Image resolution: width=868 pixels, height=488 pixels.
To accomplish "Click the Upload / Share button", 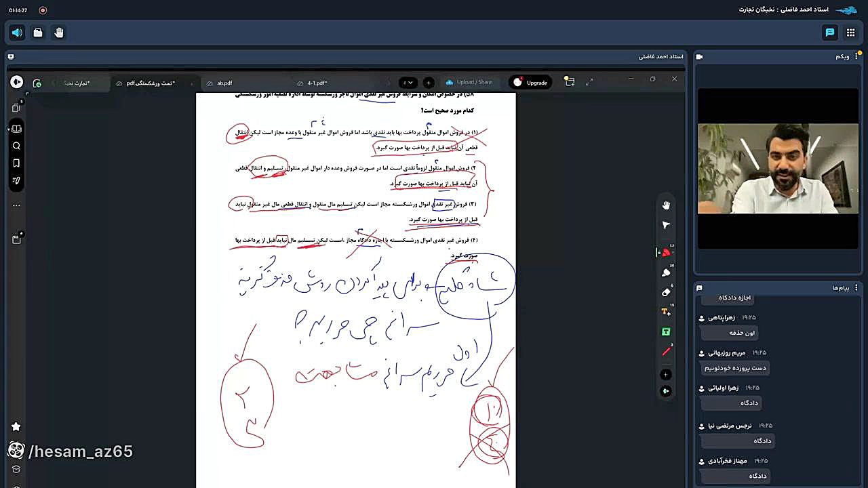I will [x=469, y=83].
